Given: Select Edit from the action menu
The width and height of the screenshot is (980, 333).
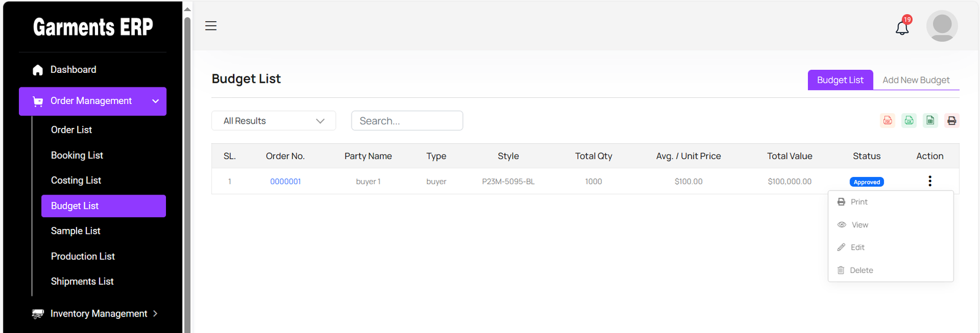Looking at the screenshot, I should pyautogui.click(x=858, y=247).
